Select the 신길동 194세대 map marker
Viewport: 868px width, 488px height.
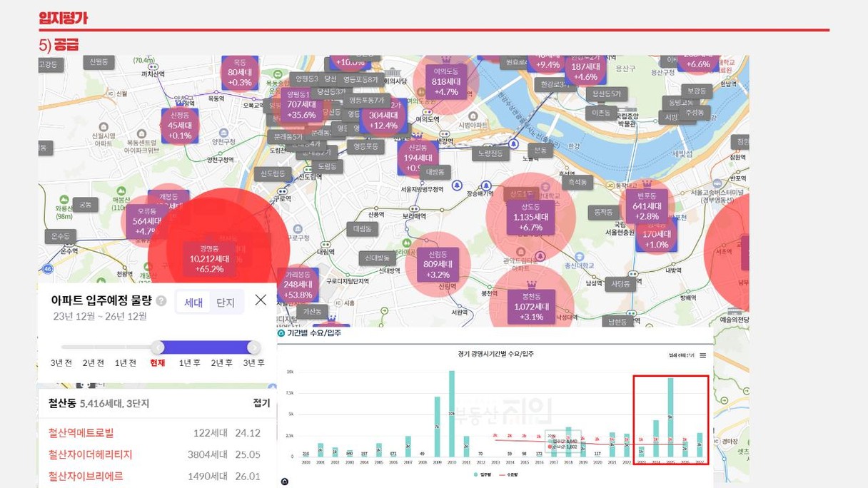(x=418, y=158)
